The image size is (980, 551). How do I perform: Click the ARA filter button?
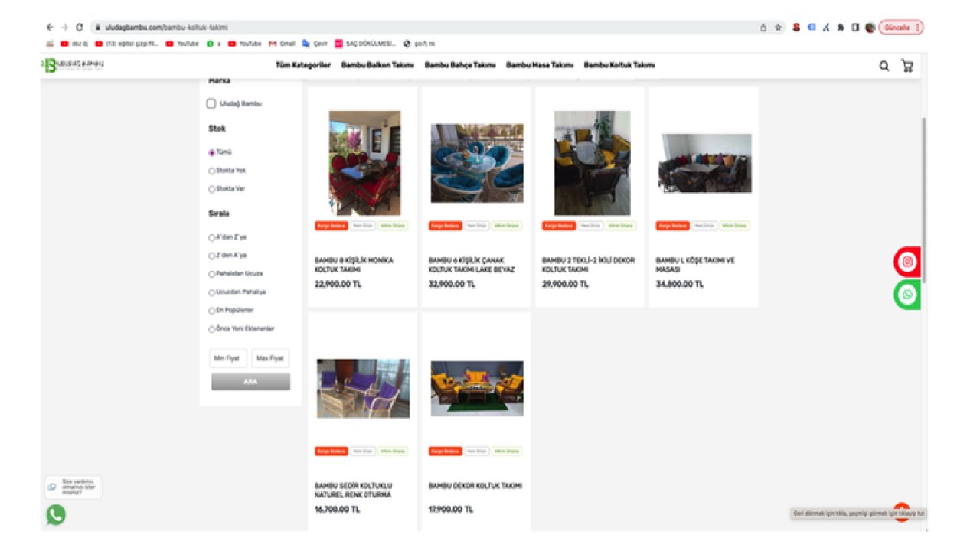pyautogui.click(x=250, y=381)
